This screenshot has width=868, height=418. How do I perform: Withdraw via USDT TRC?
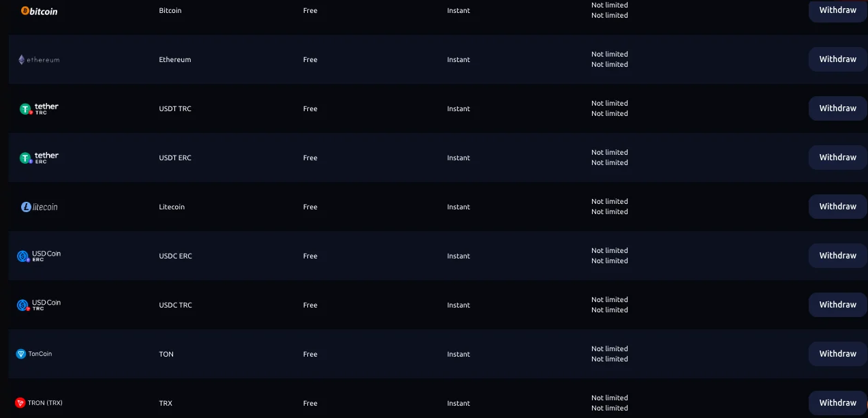coord(837,108)
